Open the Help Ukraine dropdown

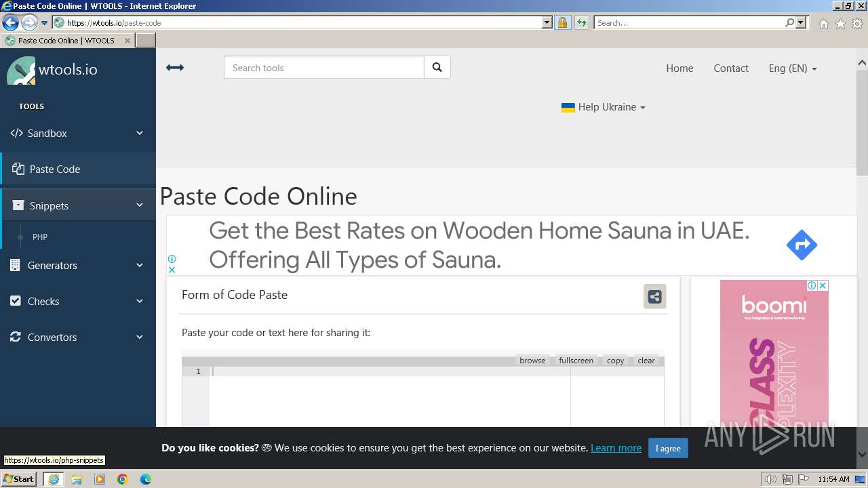(x=604, y=107)
